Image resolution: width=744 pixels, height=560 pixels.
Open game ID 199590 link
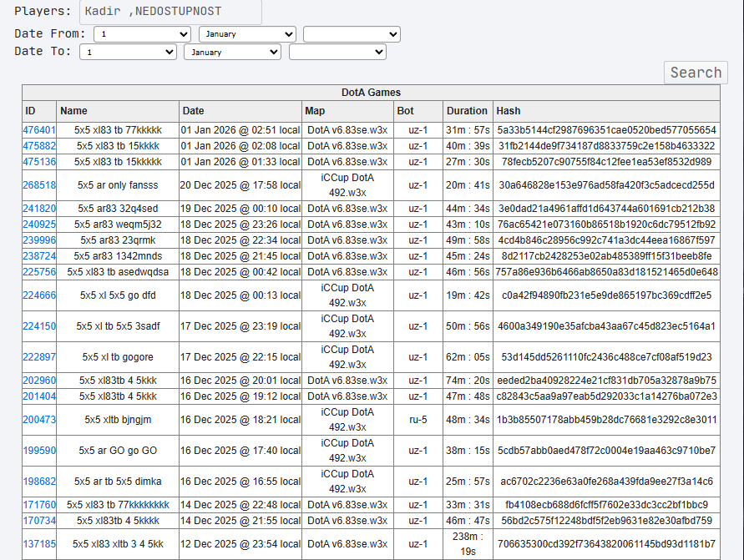[39, 451]
